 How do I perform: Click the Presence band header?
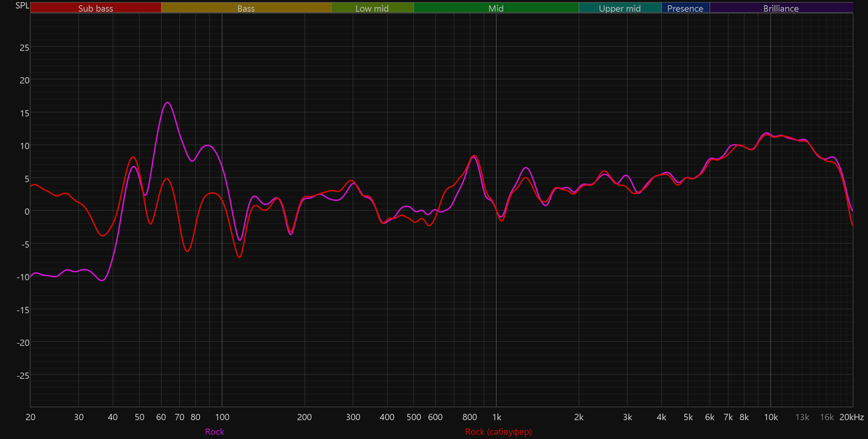coord(685,8)
